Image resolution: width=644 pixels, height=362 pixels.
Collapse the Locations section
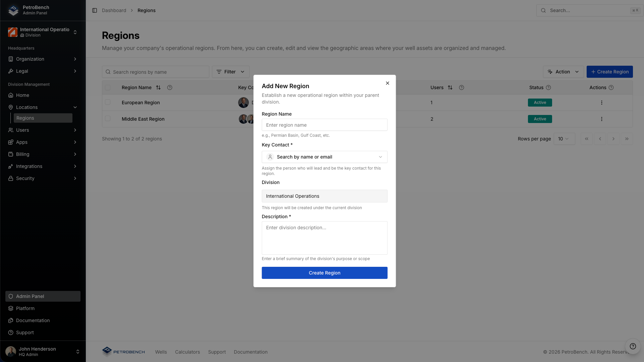43,107
